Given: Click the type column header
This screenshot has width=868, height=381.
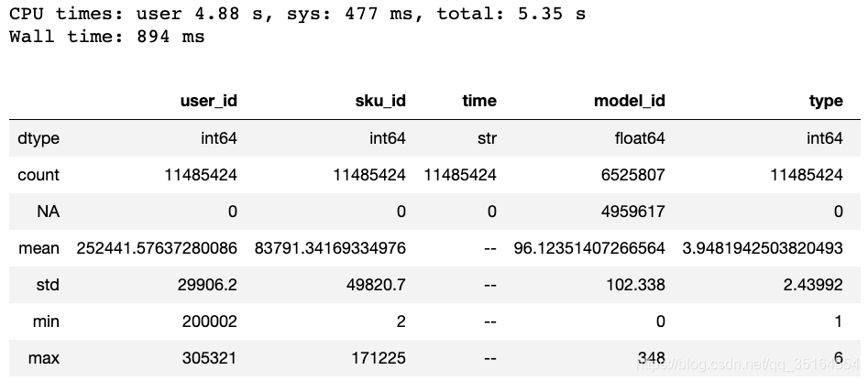Looking at the screenshot, I should tap(826, 101).
